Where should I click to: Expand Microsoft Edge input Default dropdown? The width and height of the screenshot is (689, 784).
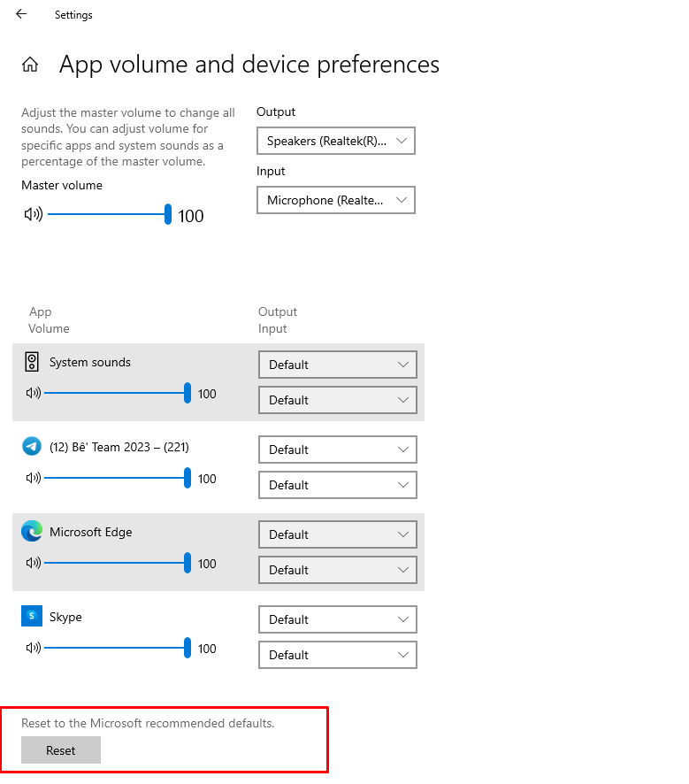pos(338,570)
